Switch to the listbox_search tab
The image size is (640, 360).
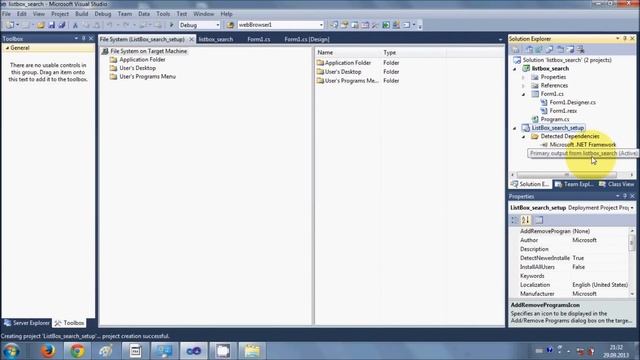tap(216, 40)
